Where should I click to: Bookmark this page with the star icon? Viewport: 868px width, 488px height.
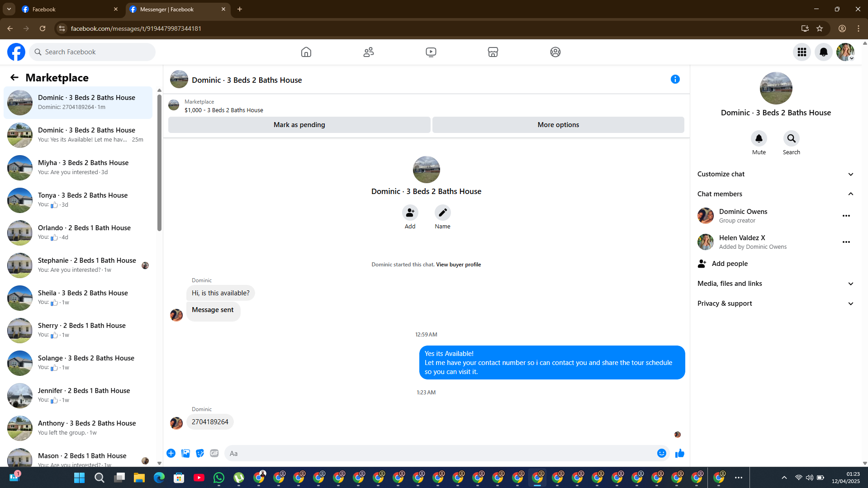(x=820, y=28)
